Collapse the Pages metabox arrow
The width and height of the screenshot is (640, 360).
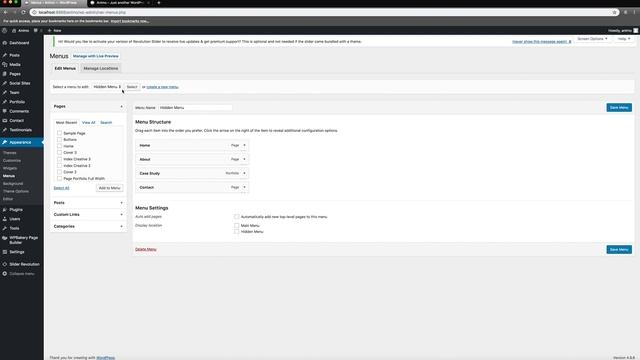click(121, 107)
